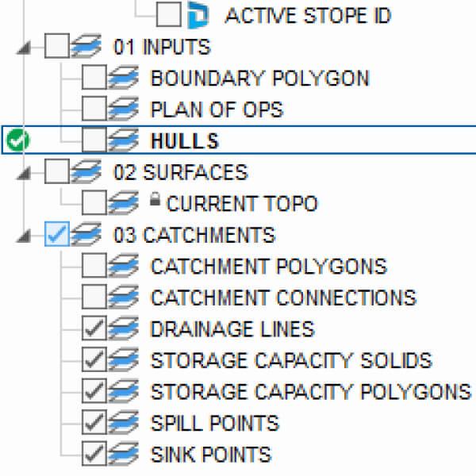Collapse the 01 INPUTS group

pyautogui.click(x=24, y=48)
